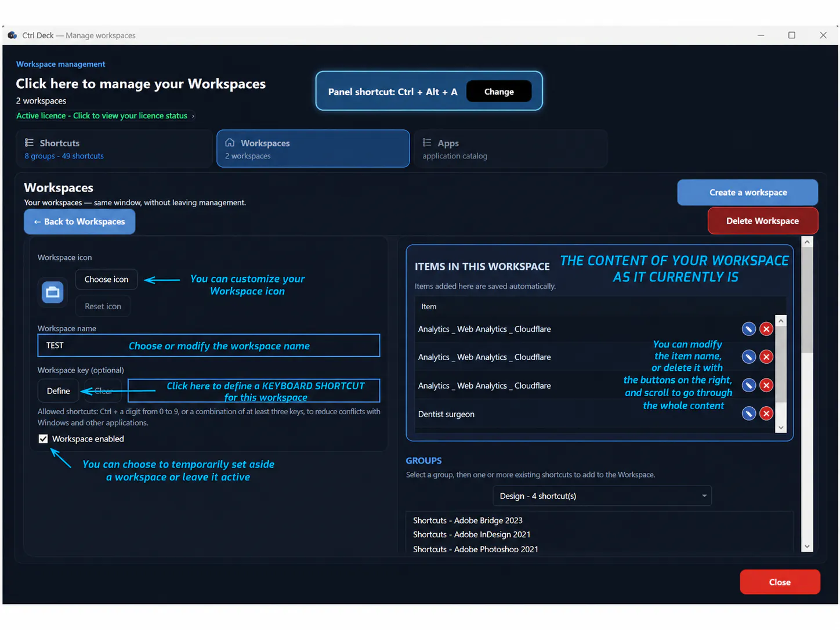The image size is (840, 630).
Task: Click the items list scrollbar thumb
Action: [x=781, y=364]
